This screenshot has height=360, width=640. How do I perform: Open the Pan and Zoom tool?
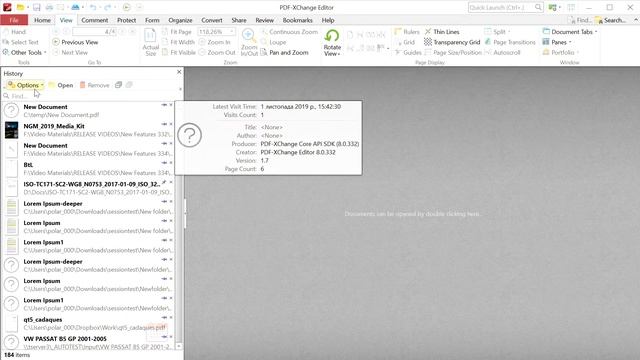pos(284,52)
